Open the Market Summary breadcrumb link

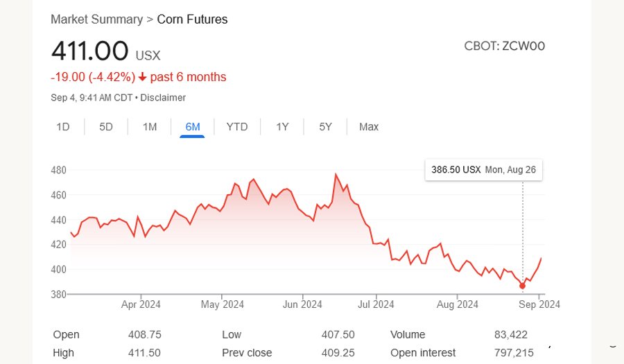coord(96,19)
